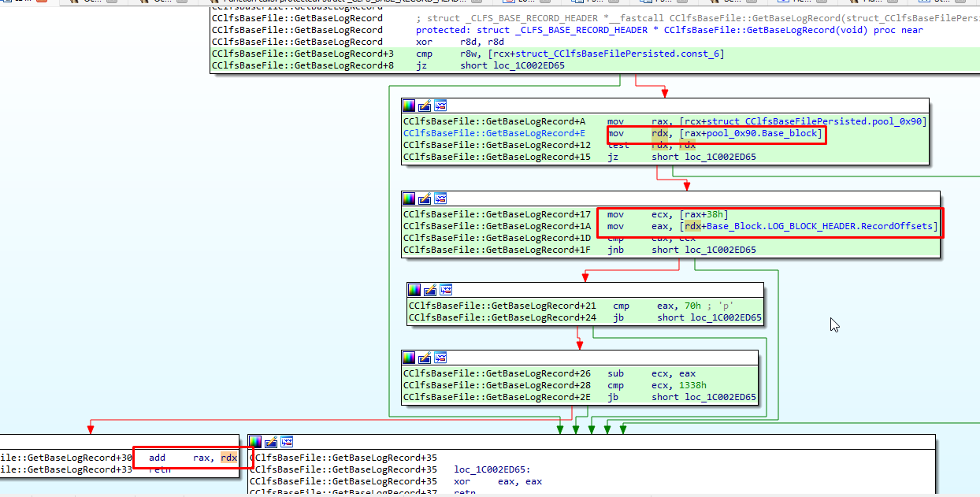Select the 'sub ecx, eax' instruction
Screen dimensions: 980x497
[651, 373]
